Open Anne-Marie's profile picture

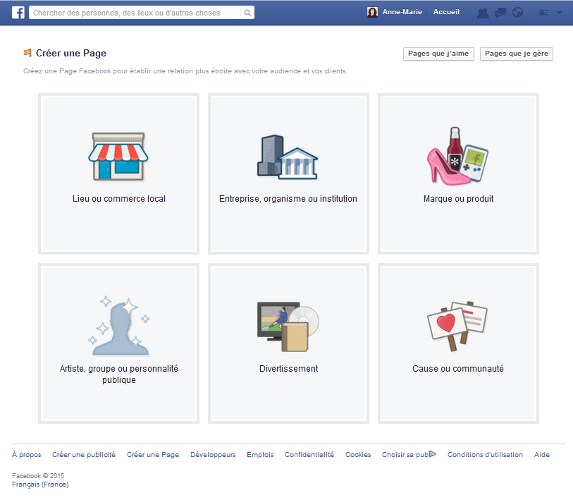pyautogui.click(x=372, y=12)
